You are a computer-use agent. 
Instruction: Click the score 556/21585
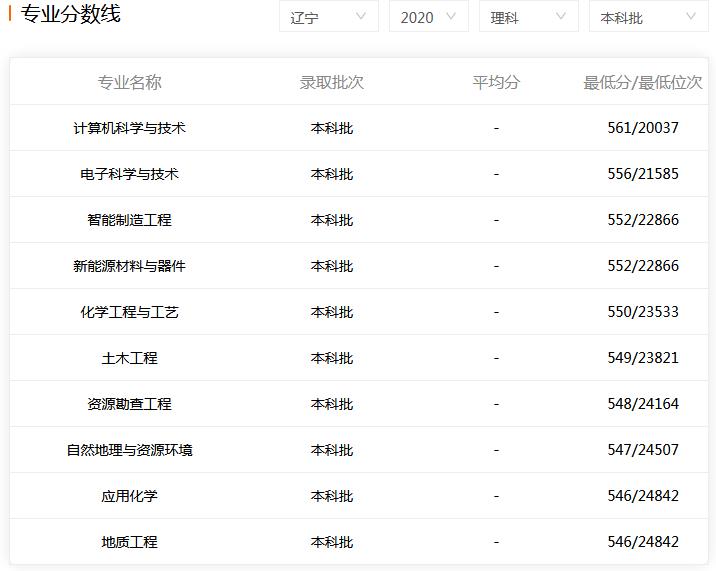(643, 174)
